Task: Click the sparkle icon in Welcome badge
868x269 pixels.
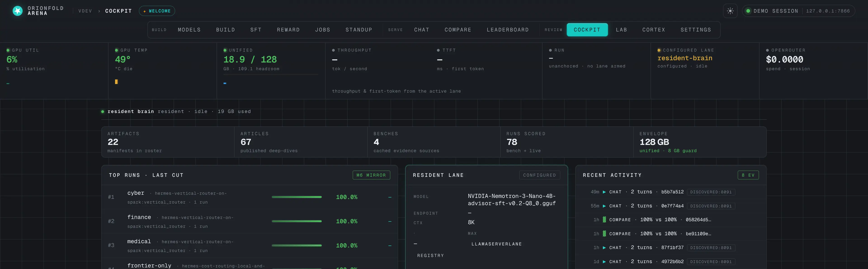Action: click(x=145, y=11)
